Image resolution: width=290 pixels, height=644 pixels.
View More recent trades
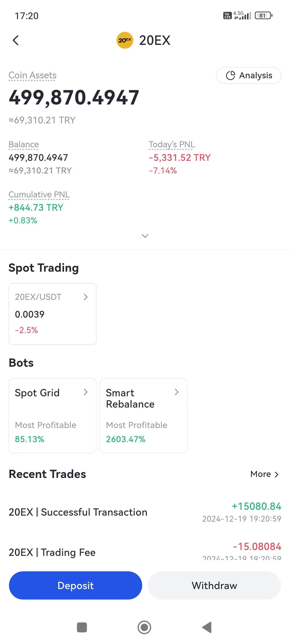click(264, 474)
